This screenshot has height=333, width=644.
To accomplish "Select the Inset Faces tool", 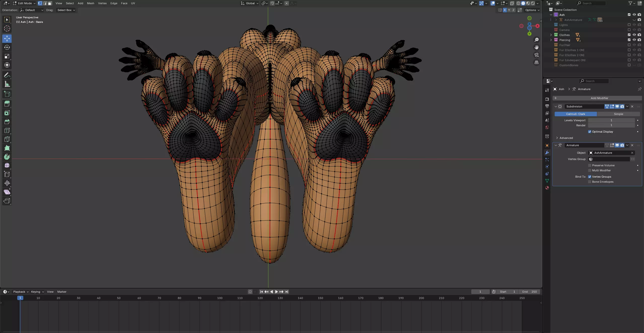I will [x=7, y=113].
